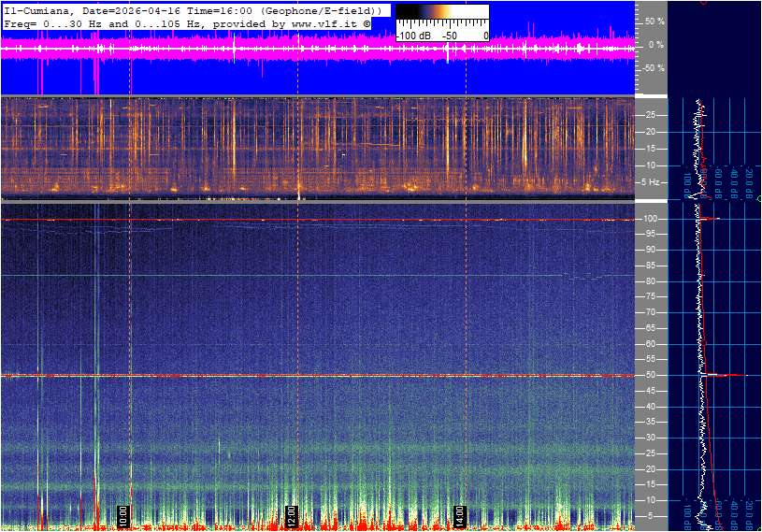
Task: Click the 0 % waveform amplitude label
Action: pos(656,45)
